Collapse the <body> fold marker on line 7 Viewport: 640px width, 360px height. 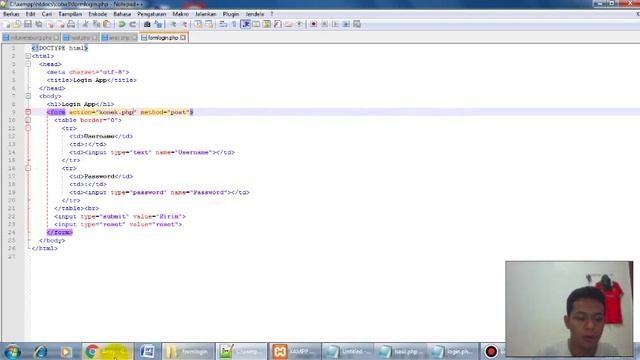pos(28,96)
